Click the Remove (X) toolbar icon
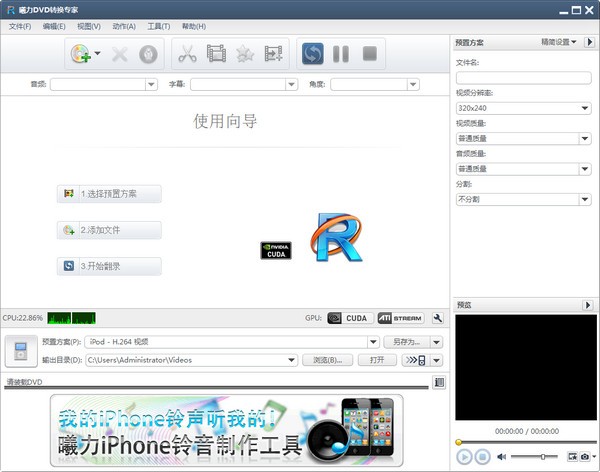The image size is (600, 472). point(120,54)
